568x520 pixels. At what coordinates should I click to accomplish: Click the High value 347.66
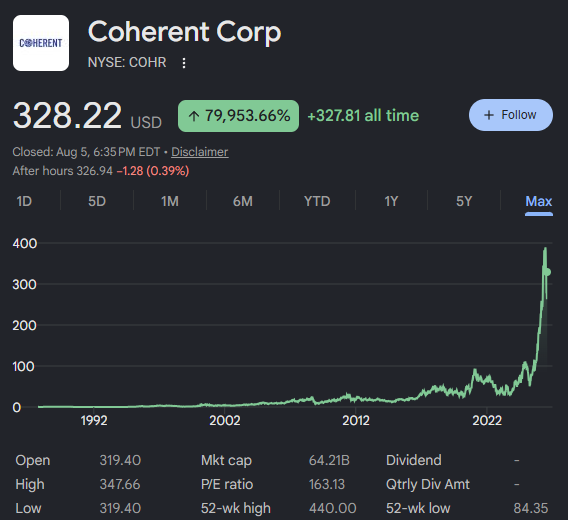click(x=120, y=484)
